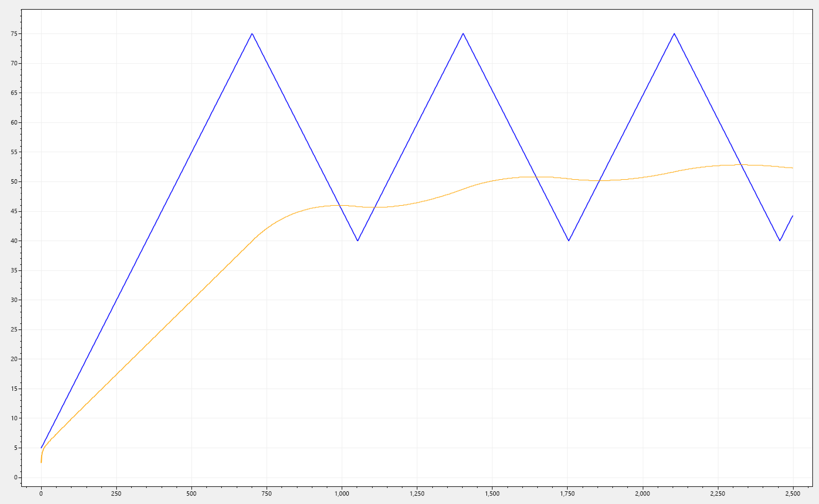Click the x-axis label 1,750
This screenshot has height=504, width=819.
567,494
